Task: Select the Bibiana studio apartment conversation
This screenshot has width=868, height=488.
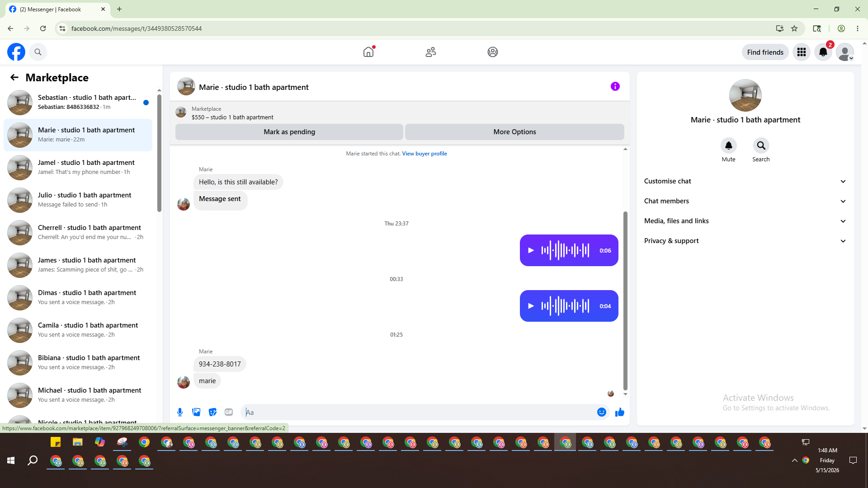Action: [78, 363]
